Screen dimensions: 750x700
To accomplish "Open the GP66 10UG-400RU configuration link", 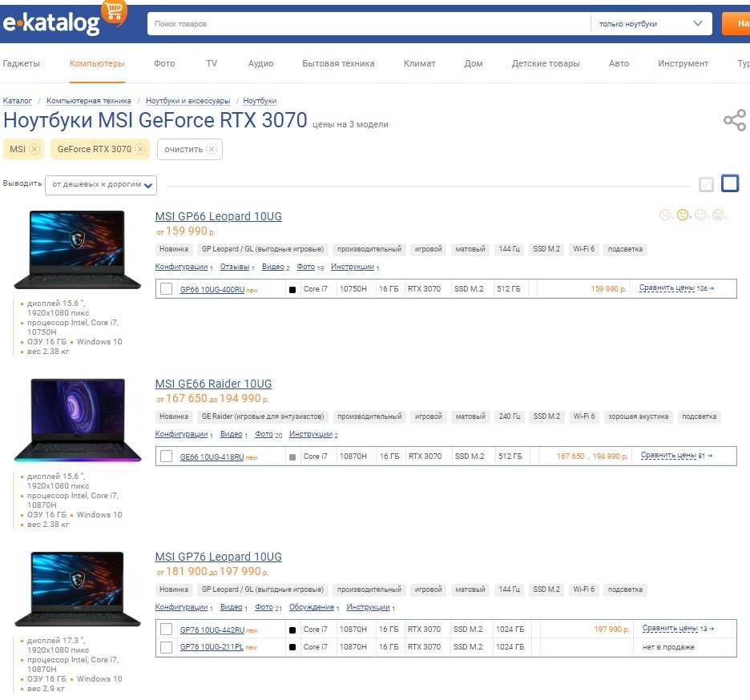I will point(212,290).
